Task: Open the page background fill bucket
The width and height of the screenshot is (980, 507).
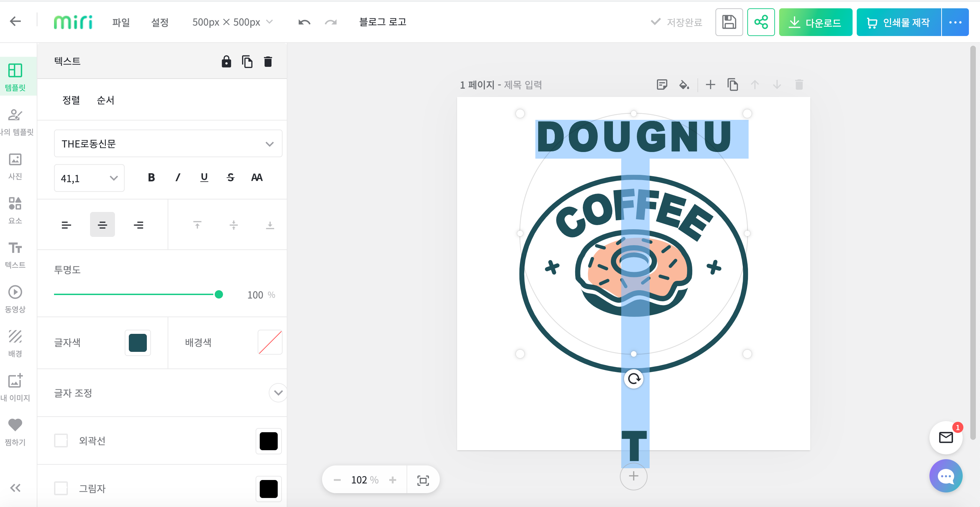Action: coord(684,84)
